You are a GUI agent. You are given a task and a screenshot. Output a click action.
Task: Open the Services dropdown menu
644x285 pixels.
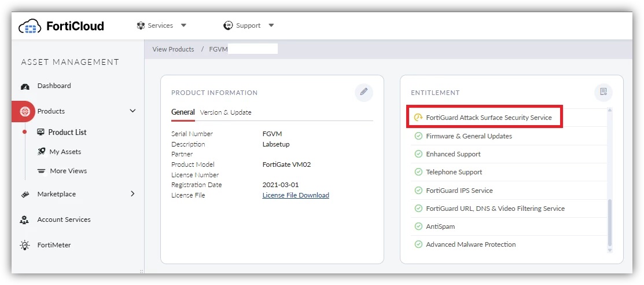161,25
